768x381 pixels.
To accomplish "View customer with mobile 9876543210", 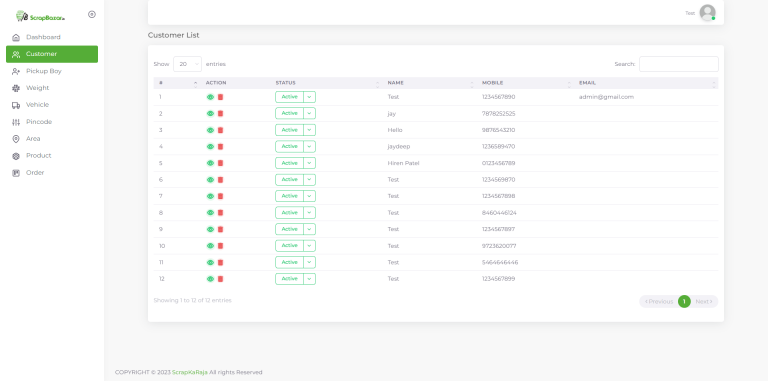I will coord(210,130).
